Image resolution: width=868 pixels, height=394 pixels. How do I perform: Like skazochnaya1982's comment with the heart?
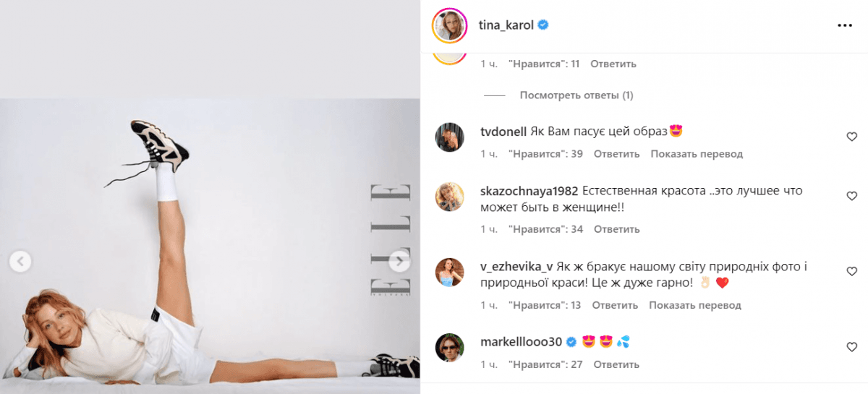(851, 196)
